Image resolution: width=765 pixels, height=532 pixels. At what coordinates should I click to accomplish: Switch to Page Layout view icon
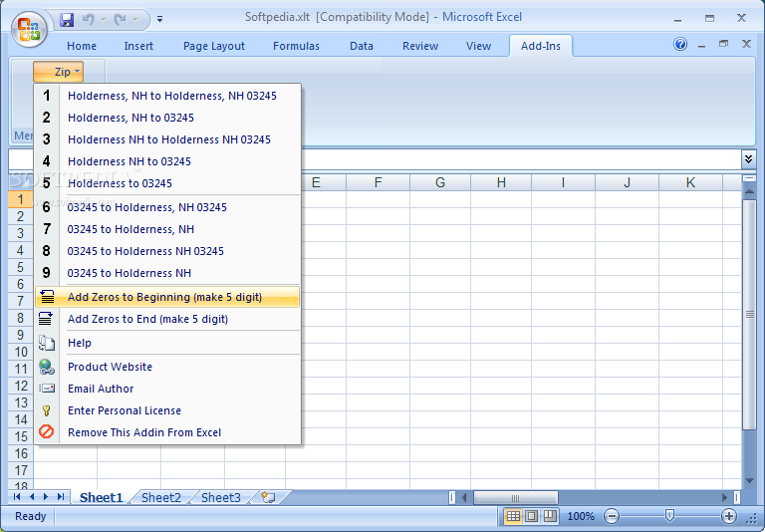531,516
